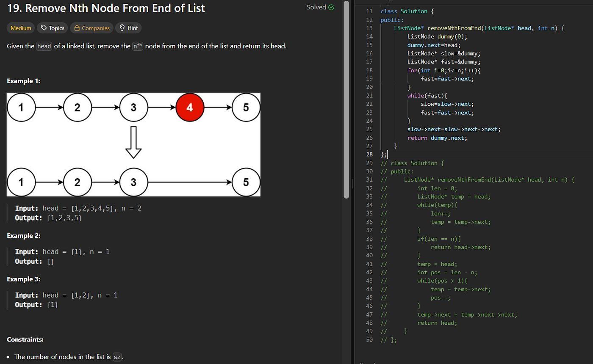Click the Medium difficulty tag
The image size is (593, 364).
pos(21,28)
